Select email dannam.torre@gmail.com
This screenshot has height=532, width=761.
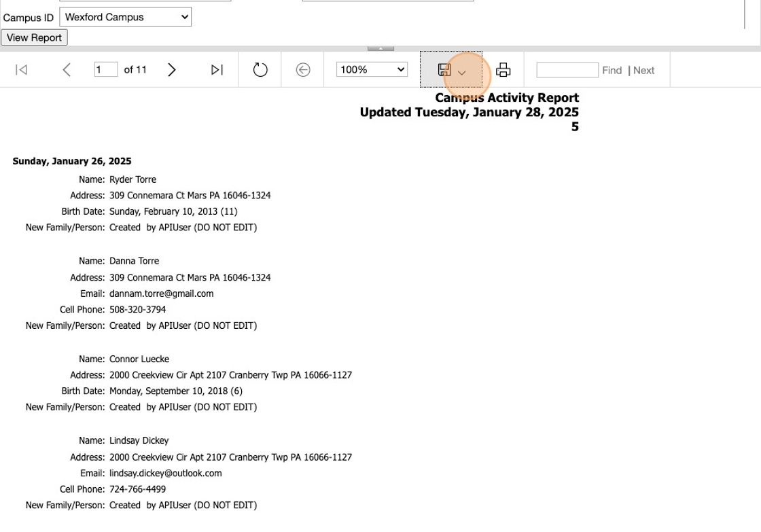(x=161, y=294)
